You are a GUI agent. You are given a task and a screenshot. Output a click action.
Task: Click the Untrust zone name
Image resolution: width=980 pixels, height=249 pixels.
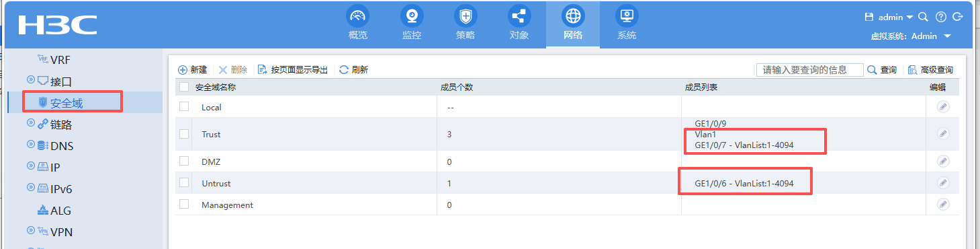point(216,183)
